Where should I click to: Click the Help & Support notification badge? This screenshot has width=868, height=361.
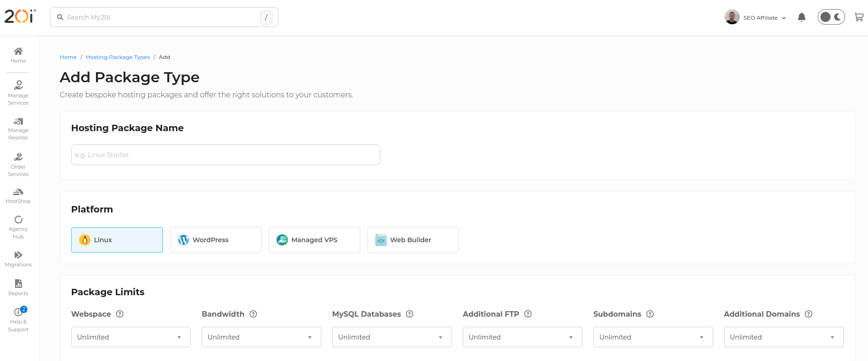pos(24,309)
